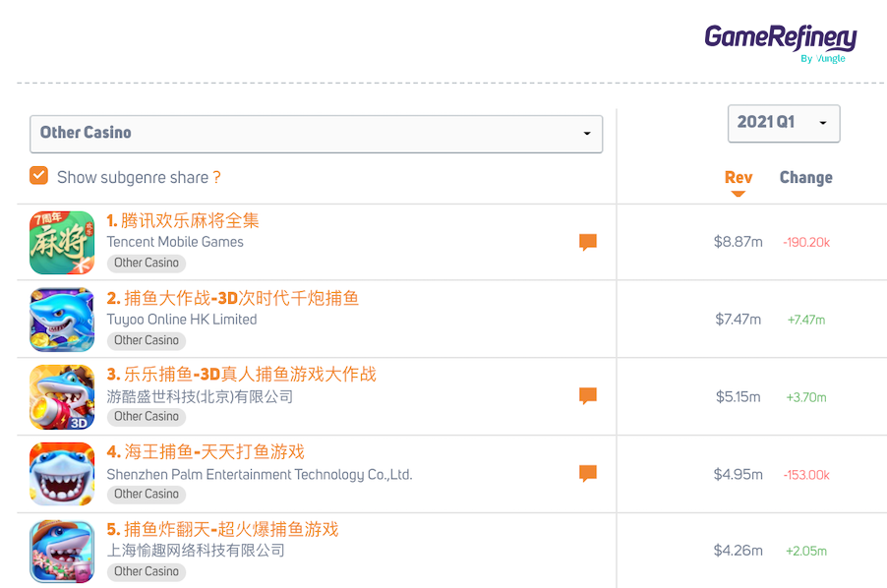Sort by Change column header
Screen dimensions: 887x588
pyautogui.click(x=805, y=178)
